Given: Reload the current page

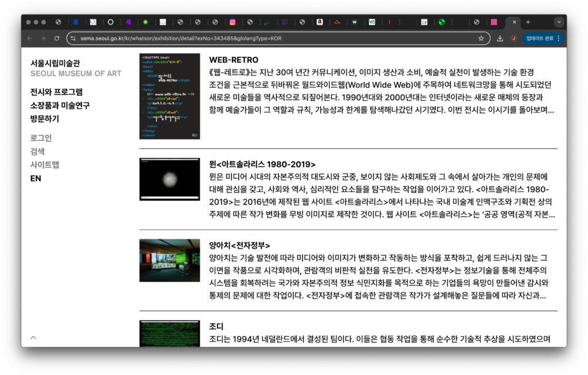Looking at the screenshot, I should [57, 38].
